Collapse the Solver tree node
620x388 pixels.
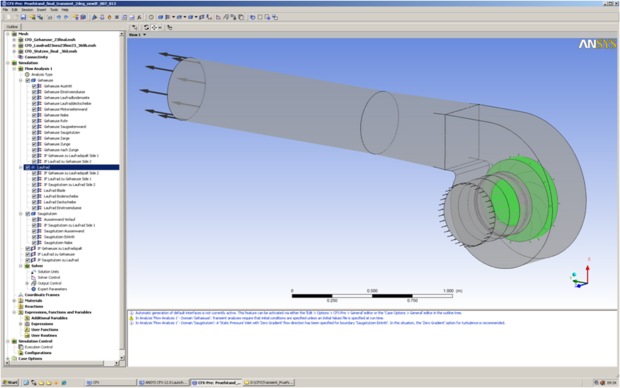click(x=21, y=266)
